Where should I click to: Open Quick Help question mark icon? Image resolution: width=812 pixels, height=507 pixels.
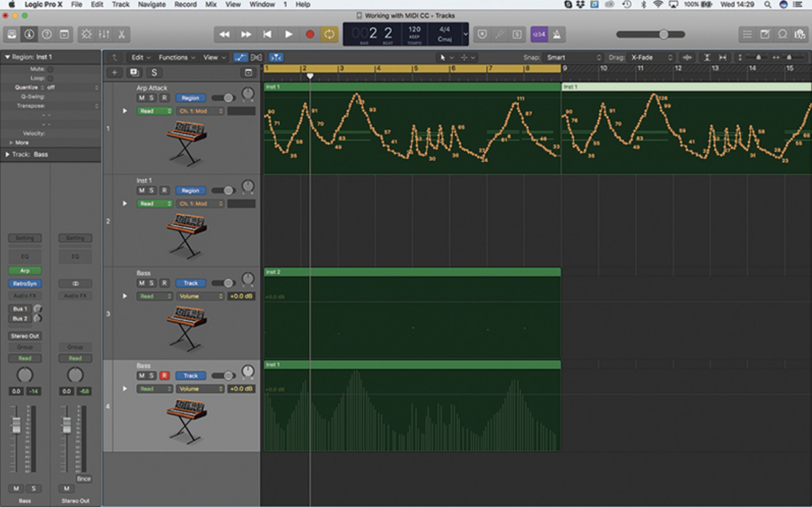tap(47, 34)
